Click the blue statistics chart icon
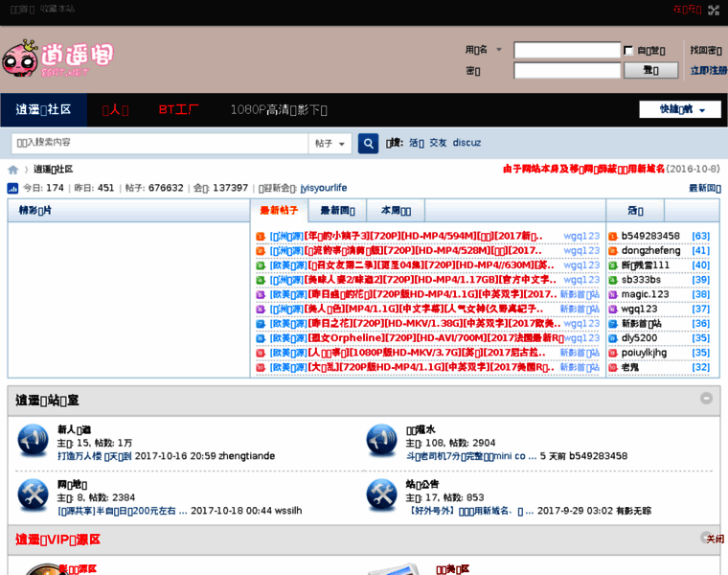This screenshot has width=728, height=575. (12, 188)
